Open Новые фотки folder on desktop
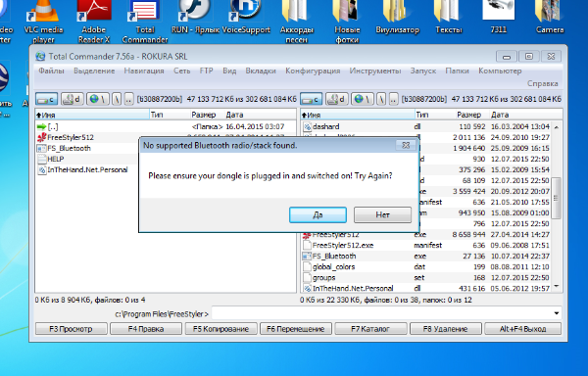Image resolution: width=588 pixels, height=376 pixels. click(347, 22)
